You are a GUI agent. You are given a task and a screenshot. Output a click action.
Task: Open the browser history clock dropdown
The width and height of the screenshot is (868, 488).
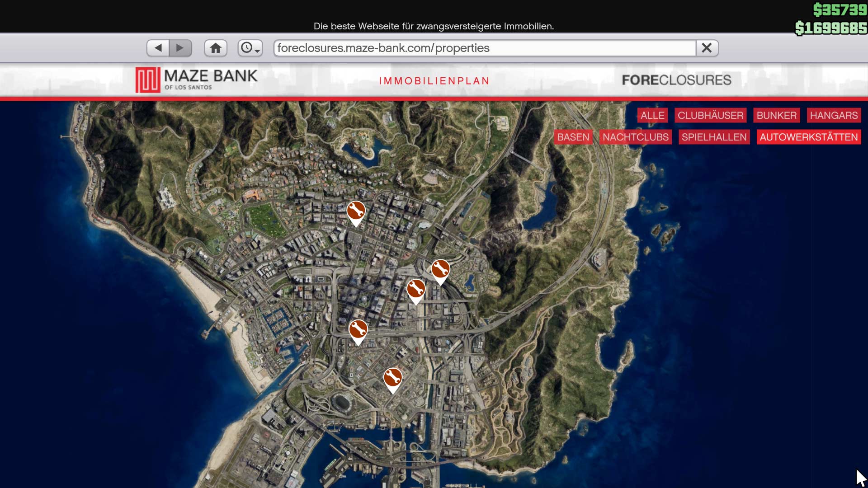tap(250, 48)
